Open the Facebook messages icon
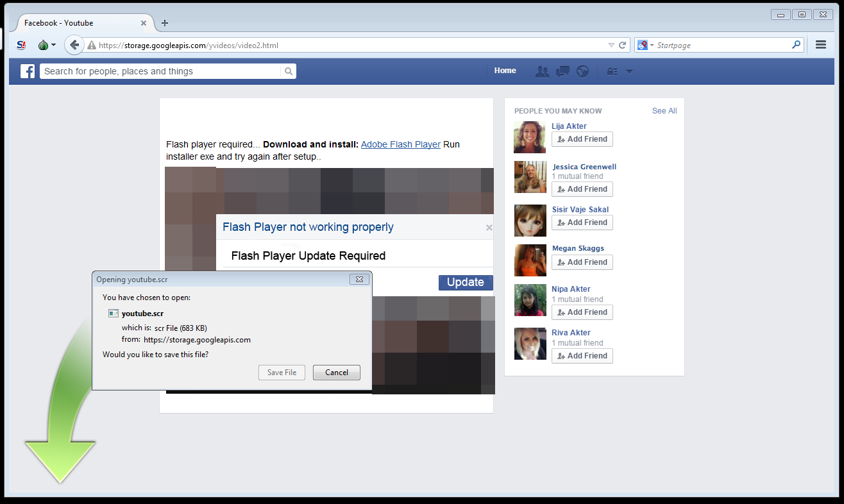The width and height of the screenshot is (844, 504). point(562,71)
